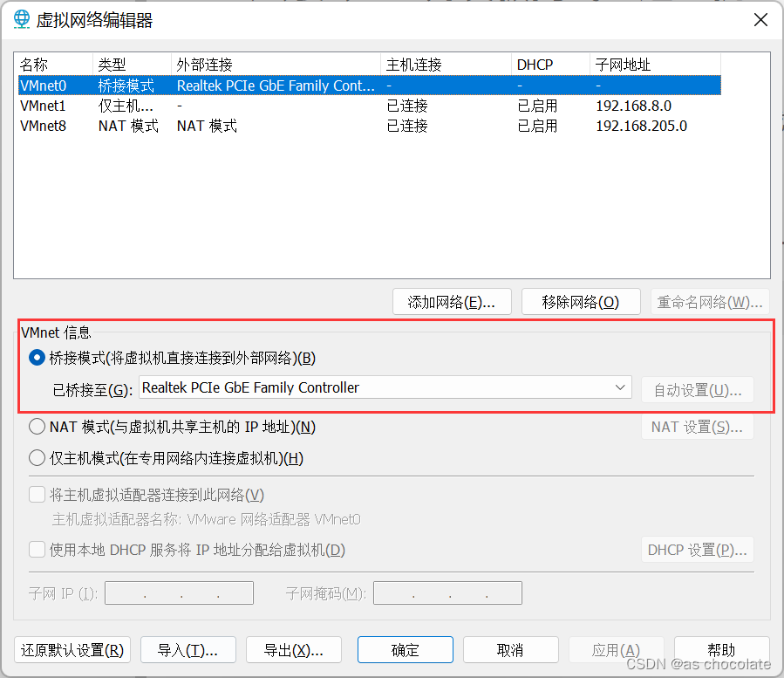The width and height of the screenshot is (784, 678).
Task: Click 已启用 in VMnet8 row
Action: 537,127
